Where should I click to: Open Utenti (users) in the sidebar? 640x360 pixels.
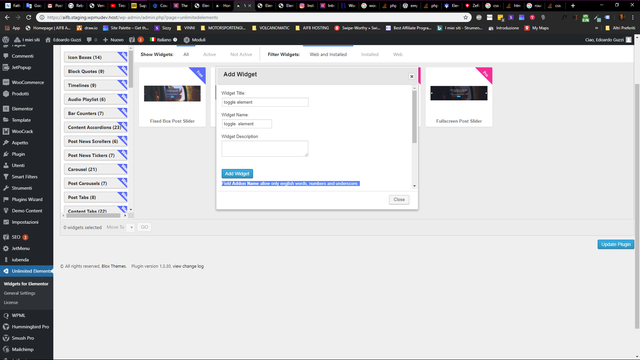point(18,165)
